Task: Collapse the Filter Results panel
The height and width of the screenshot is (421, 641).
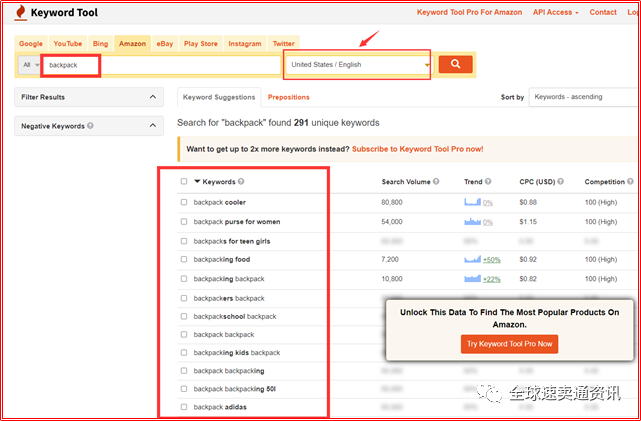Action: pos(152,97)
